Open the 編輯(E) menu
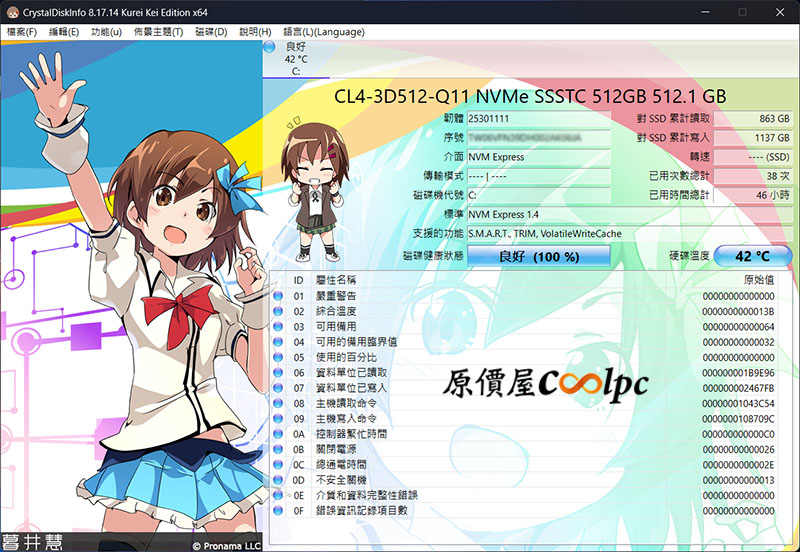800x552 pixels. coord(64,32)
